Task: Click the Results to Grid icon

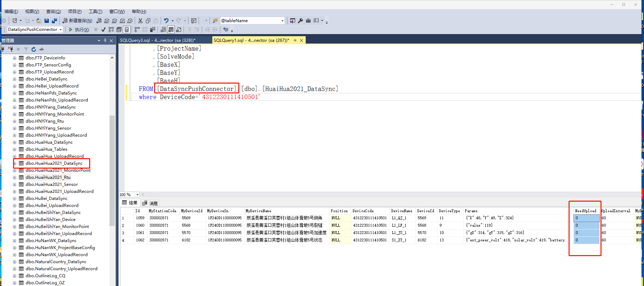Action: coord(171,30)
